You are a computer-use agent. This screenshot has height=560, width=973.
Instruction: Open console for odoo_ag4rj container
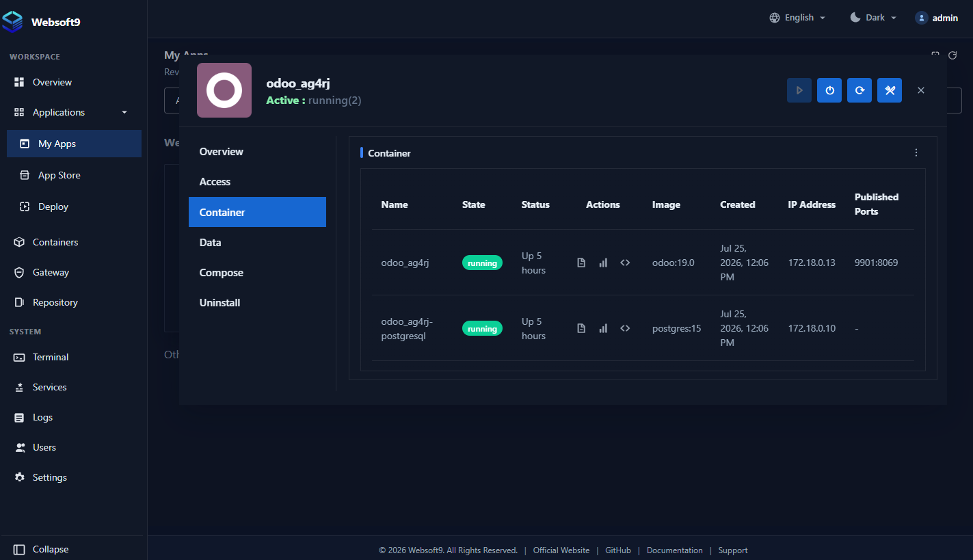tap(625, 263)
